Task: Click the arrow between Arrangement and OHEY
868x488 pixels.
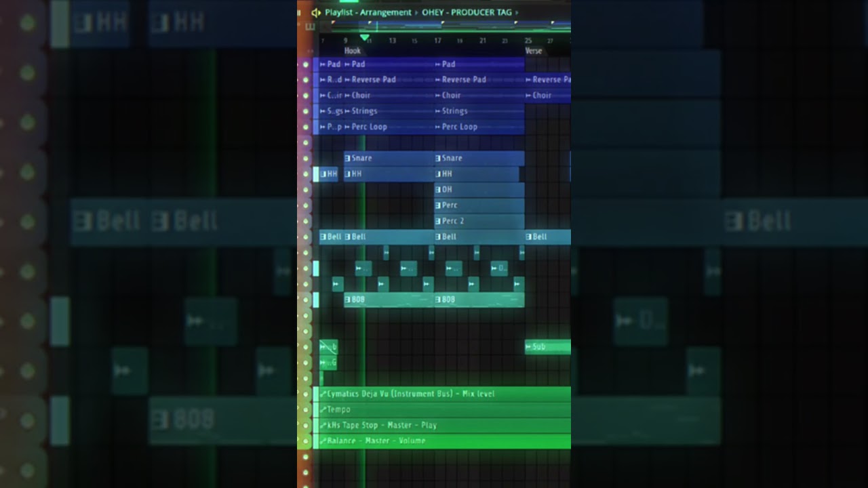Action: (416, 12)
